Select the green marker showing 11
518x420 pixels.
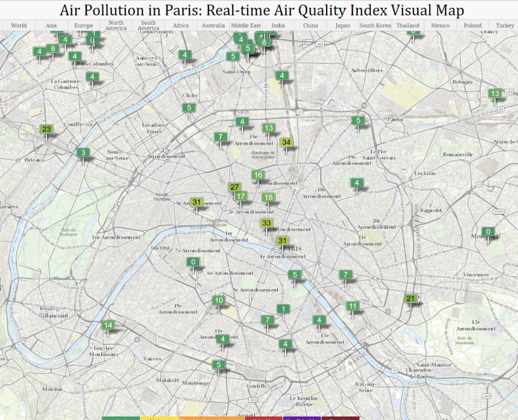[353, 306]
